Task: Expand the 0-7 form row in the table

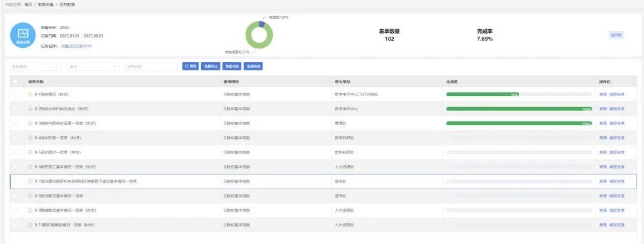Action: click(30, 181)
